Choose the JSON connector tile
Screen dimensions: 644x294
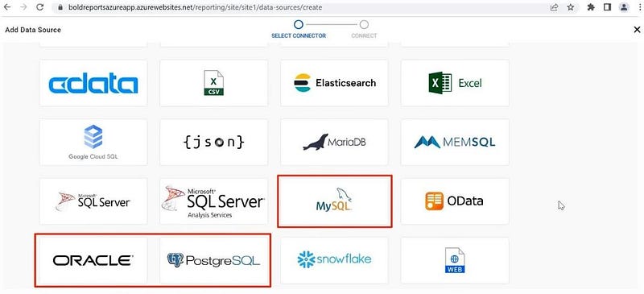(x=213, y=143)
